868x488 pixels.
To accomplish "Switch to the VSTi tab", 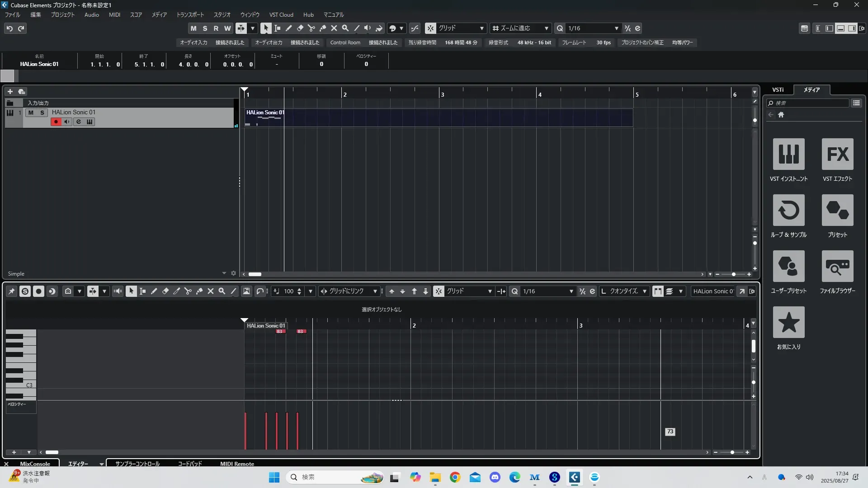I will [x=778, y=90].
